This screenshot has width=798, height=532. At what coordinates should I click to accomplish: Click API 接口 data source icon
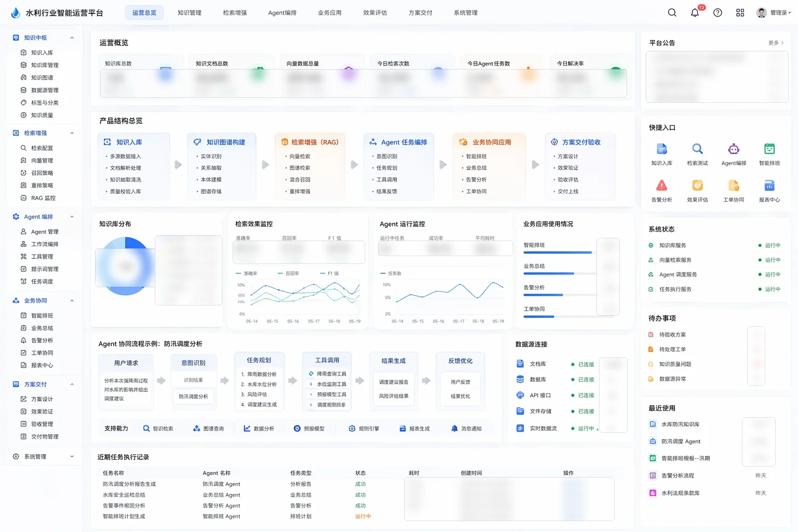click(x=520, y=395)
